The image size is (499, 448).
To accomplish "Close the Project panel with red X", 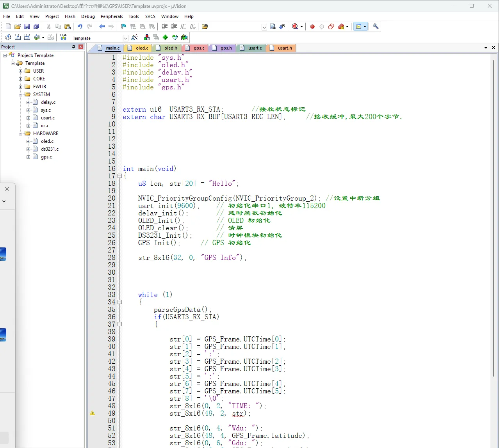I will tap(81, 47).
